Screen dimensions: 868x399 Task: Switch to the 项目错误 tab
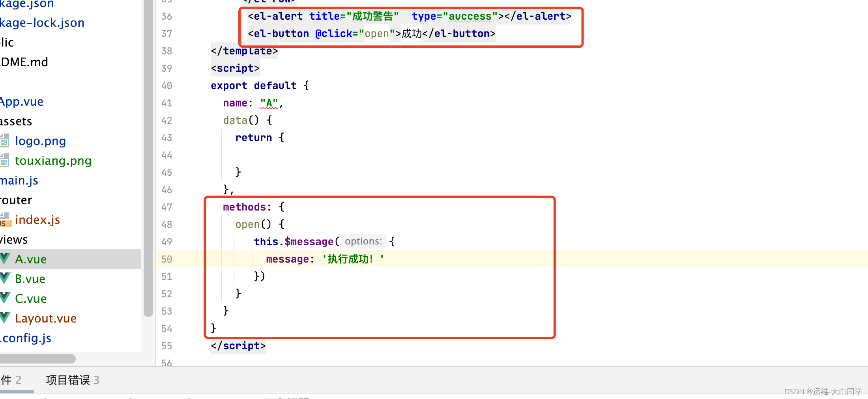tap(73, 380)
